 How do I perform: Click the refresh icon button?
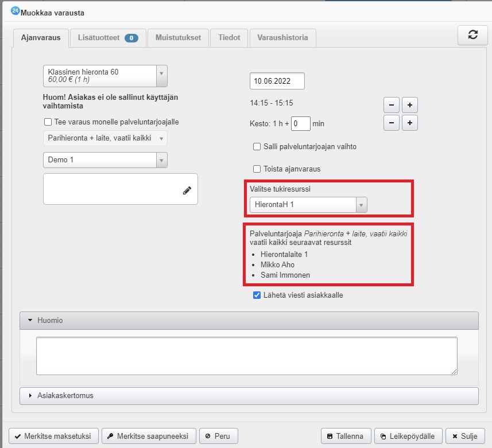[472, 35]
